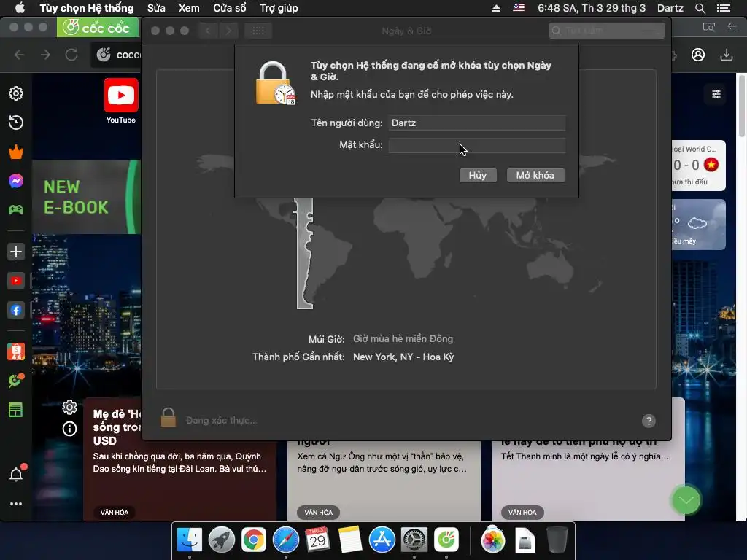This screenshot has height=560, width=747.
Task: Open the World Cup score widget
Action: [x=698, y=166]
